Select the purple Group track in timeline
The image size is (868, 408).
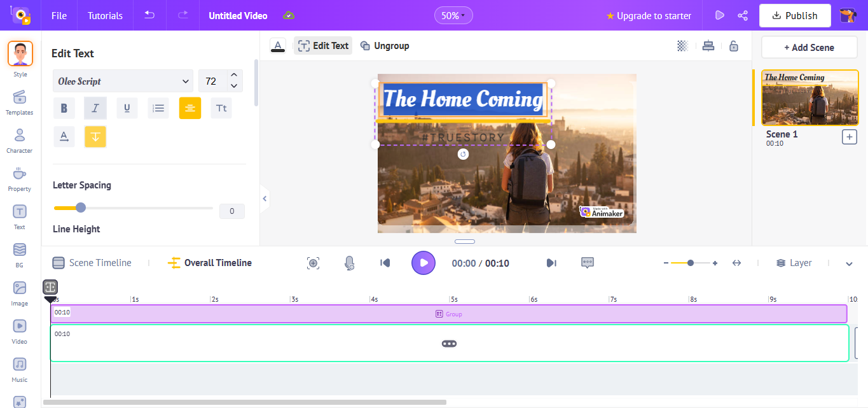449,314
